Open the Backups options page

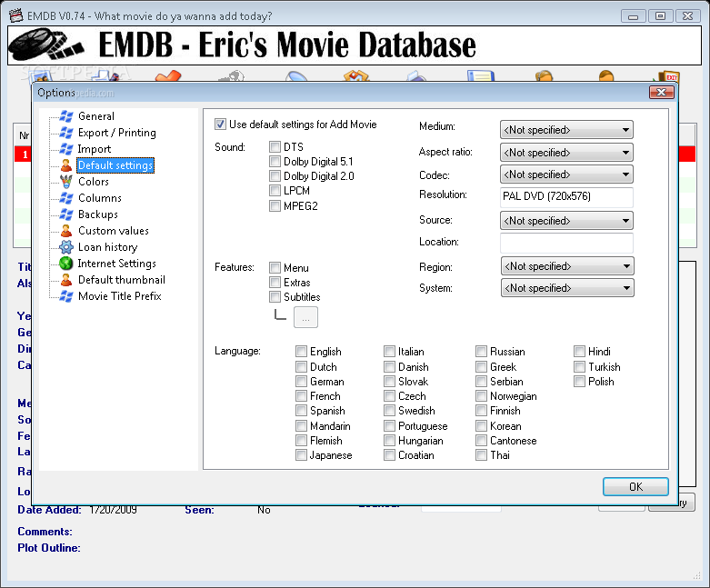98,214
